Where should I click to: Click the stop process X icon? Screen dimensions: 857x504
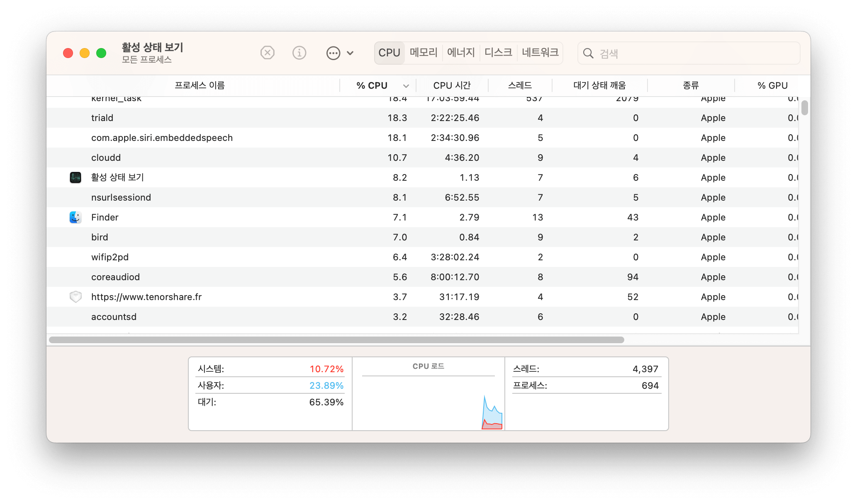(268, 53)
